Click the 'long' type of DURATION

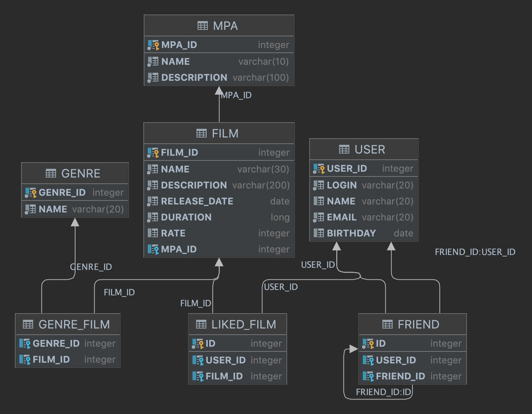pyautogui.click(x=280, y=217)
